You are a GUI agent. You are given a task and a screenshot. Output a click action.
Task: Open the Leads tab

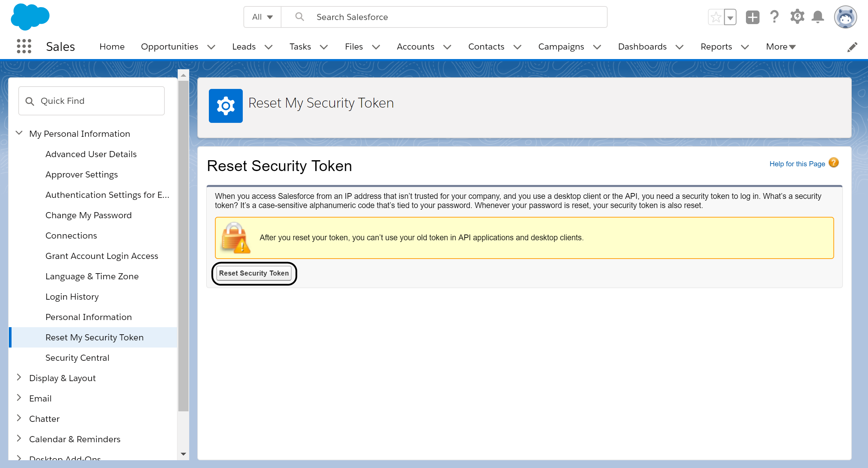click(x=244, y=46)
